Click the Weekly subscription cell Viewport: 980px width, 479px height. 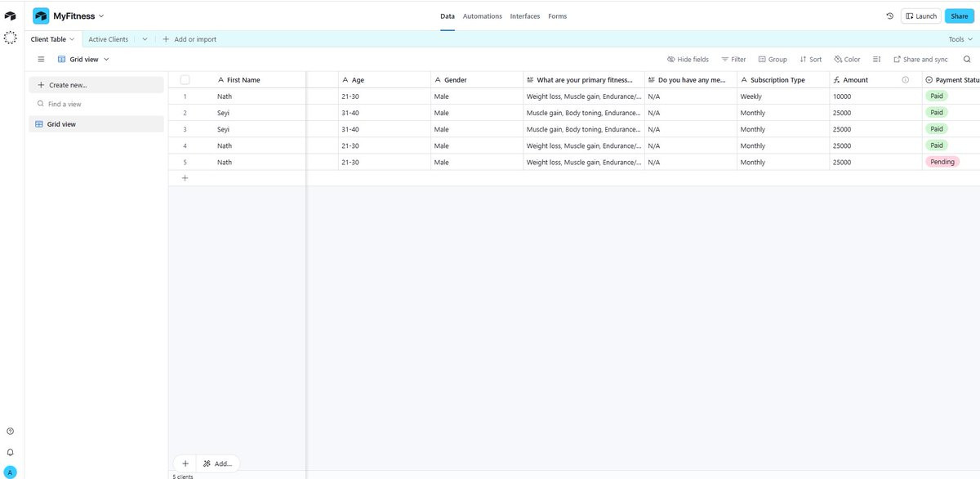tap(783, 96)
